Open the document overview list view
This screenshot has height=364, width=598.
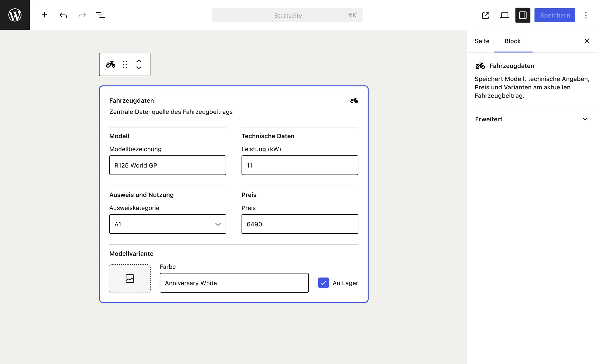tap(100, 15)
